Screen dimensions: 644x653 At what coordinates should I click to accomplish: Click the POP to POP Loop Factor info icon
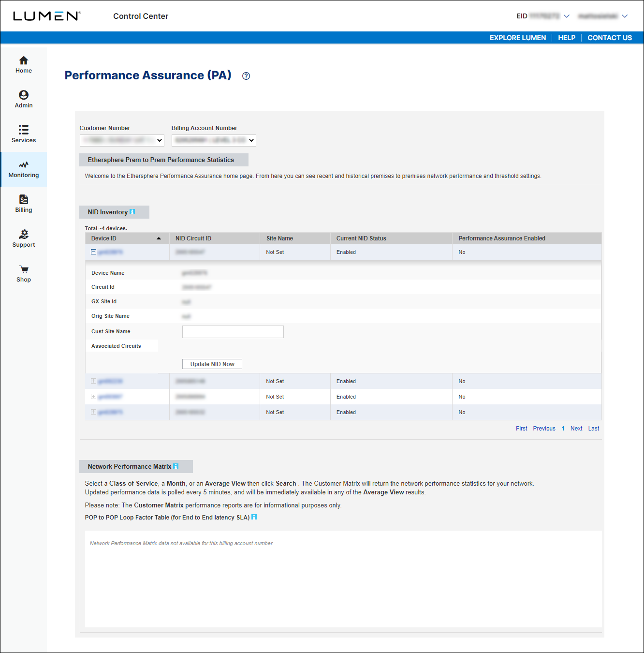254,517
